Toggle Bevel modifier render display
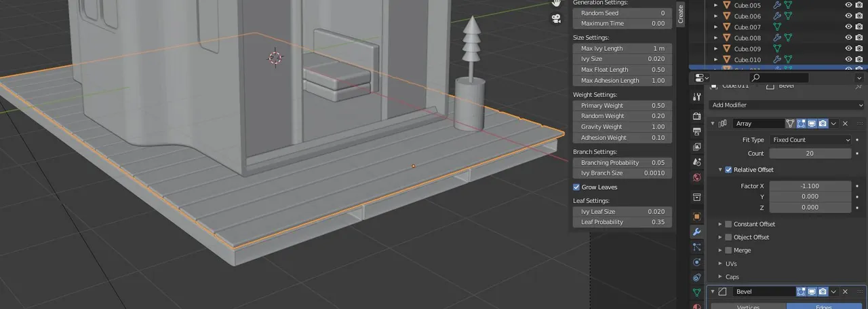 tap(823, 291)
